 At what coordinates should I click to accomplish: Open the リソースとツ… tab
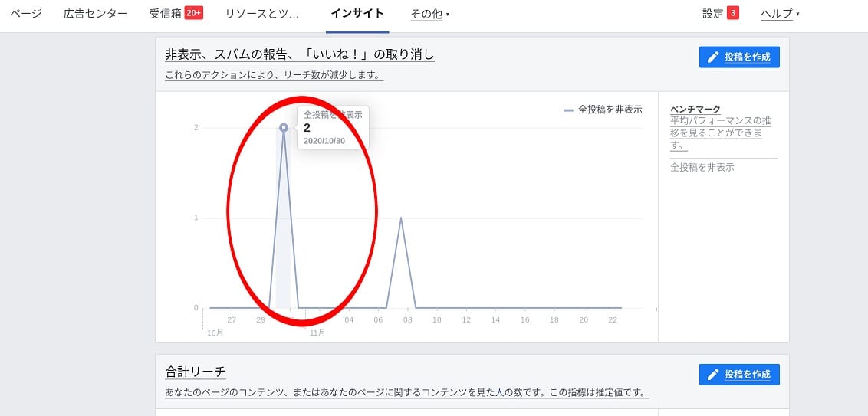tap(262, 14)
